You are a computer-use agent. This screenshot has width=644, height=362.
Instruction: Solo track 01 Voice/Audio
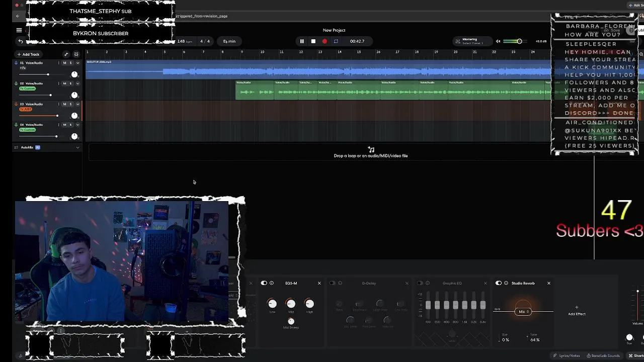(x=70, y=63)
